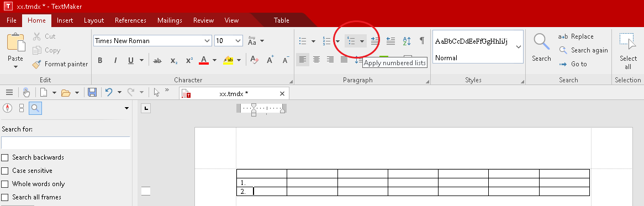Viewport: 644px width, 206px height.
Task: Click the Apply numbered lists icon
Action: coord(351,41)
